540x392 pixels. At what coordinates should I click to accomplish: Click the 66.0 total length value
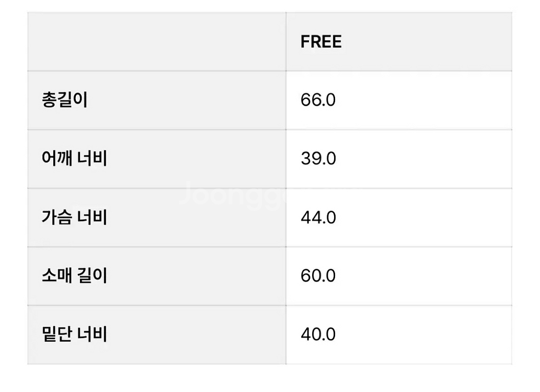click(318, 100)
